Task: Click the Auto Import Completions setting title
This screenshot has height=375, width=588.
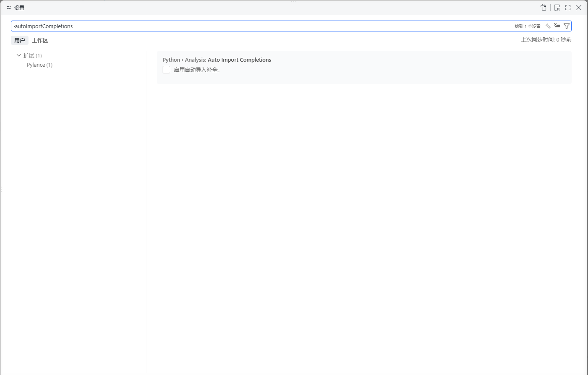Action: (x=239, y=60)
